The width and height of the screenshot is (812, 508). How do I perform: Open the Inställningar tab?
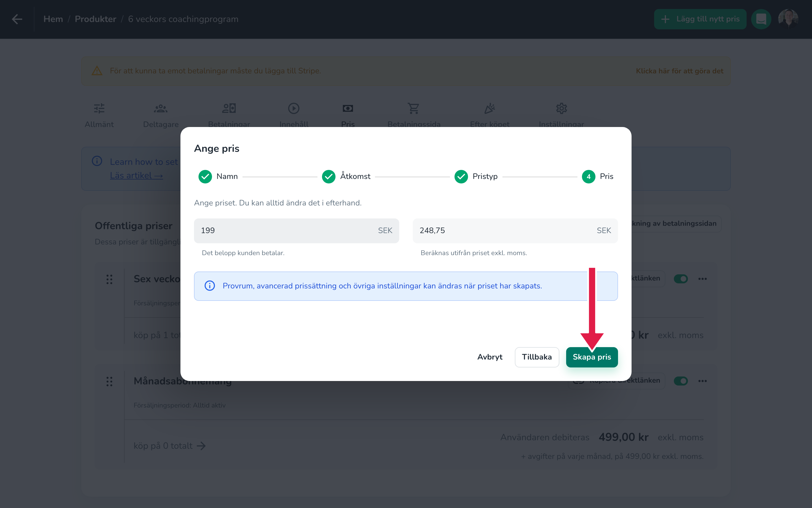(x=561, y=115)
